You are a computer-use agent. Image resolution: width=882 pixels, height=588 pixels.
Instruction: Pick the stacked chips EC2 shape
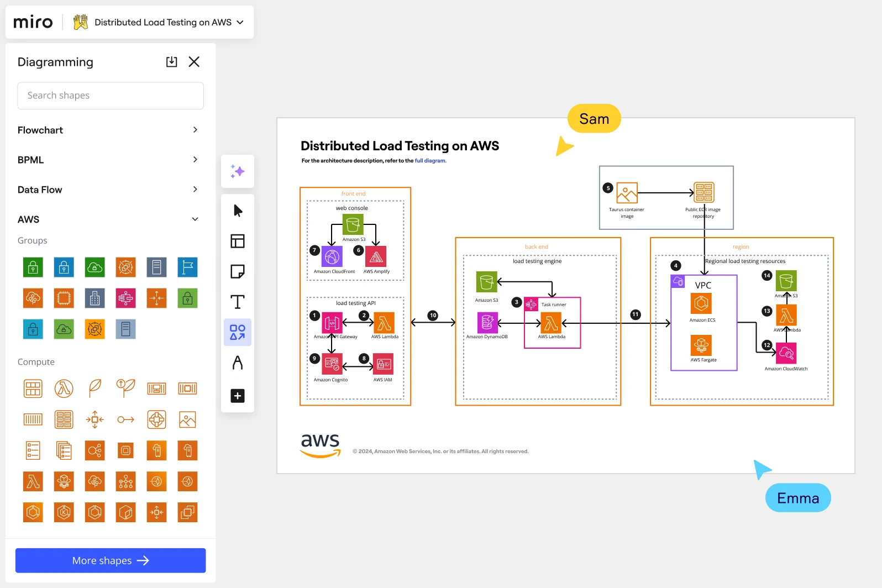pyautogui.click(x=188, y=512)
